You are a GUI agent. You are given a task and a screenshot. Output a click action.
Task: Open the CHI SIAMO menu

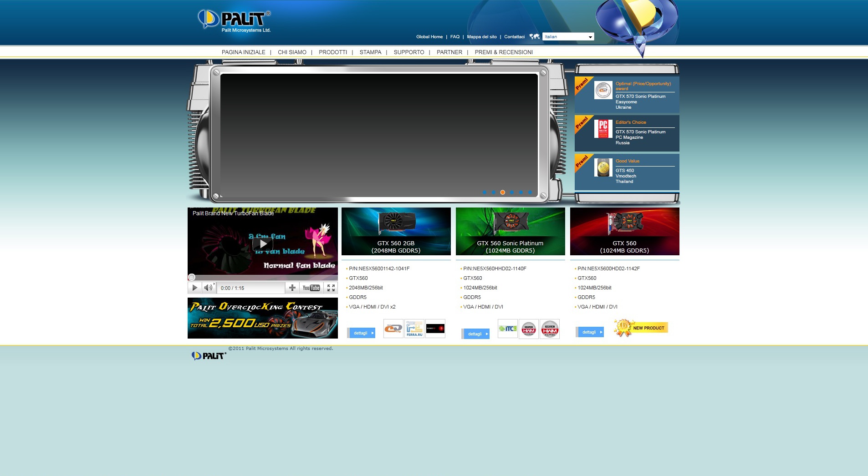(x=292, y=52)
